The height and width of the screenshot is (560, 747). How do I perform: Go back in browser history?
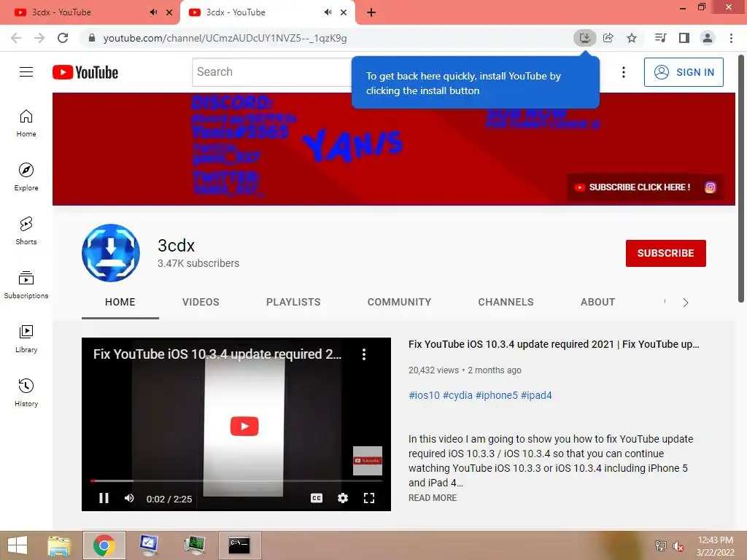16,38
